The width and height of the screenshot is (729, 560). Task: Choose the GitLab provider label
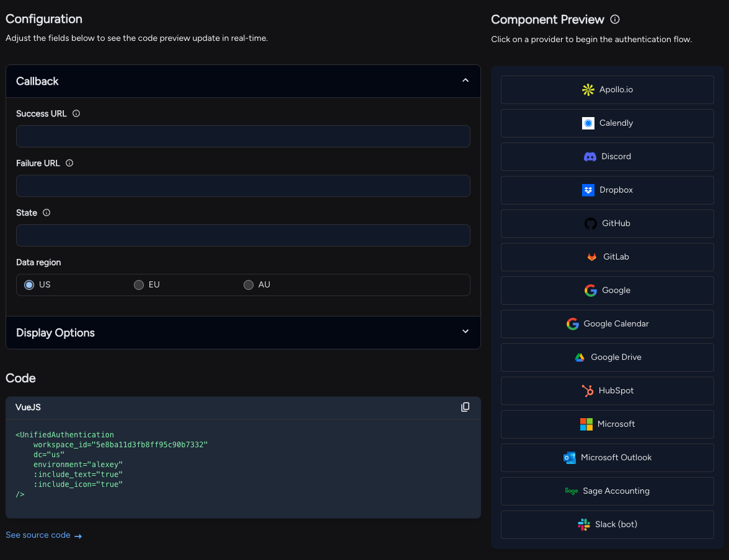pos(616,257)
